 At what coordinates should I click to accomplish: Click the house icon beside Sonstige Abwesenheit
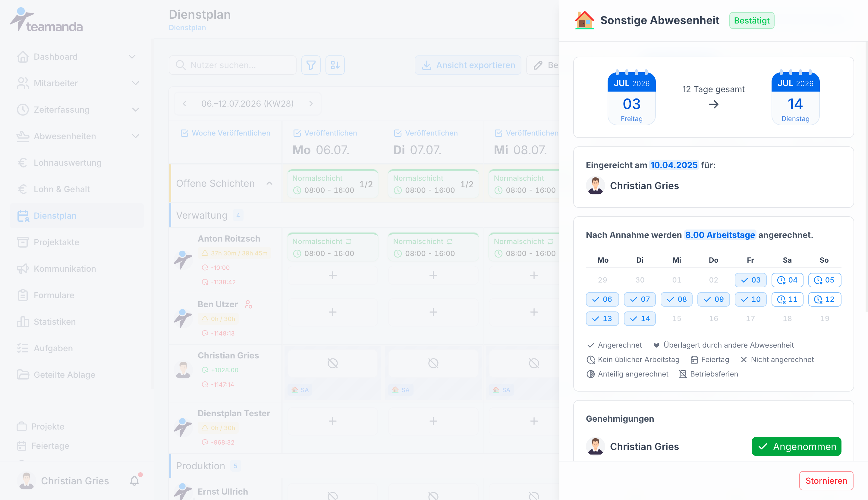click(x=584, y=20)
